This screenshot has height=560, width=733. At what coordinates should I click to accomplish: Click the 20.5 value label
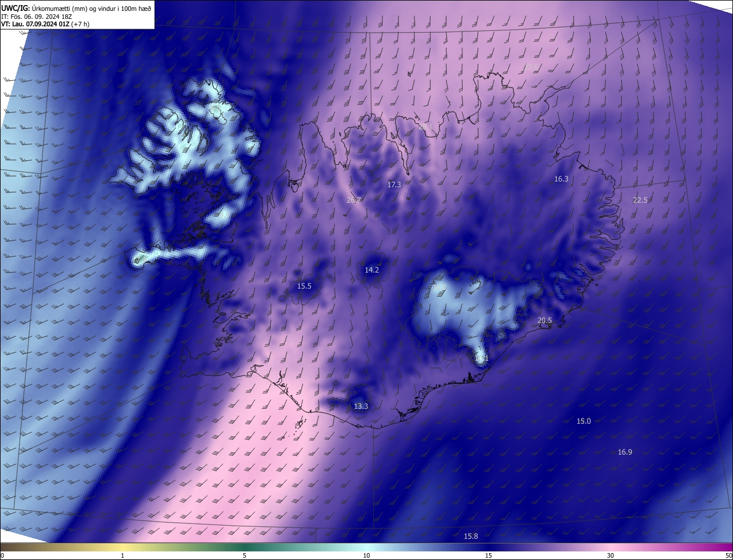click(x=545, y=321)
